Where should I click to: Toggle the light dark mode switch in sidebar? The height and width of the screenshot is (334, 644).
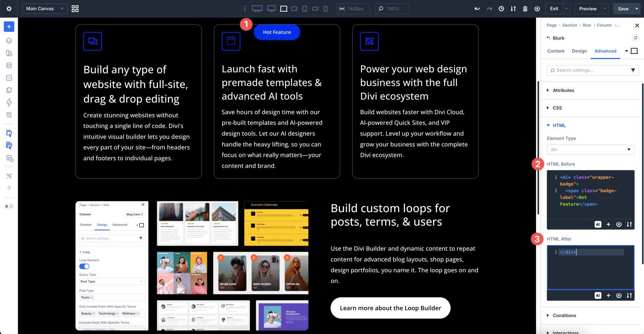[x=9, y=206]
